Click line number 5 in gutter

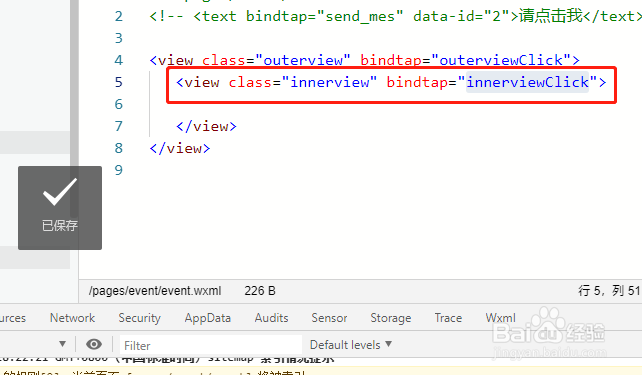pos(118,82)
